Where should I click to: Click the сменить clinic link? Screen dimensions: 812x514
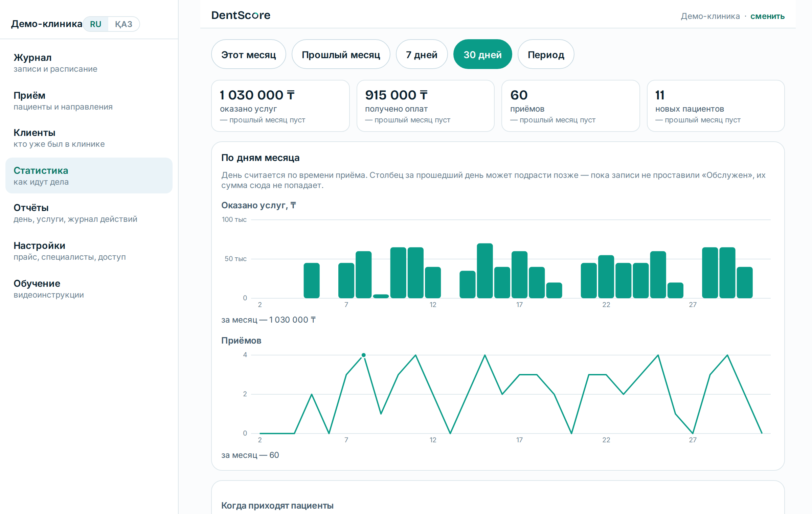(767, 16)
